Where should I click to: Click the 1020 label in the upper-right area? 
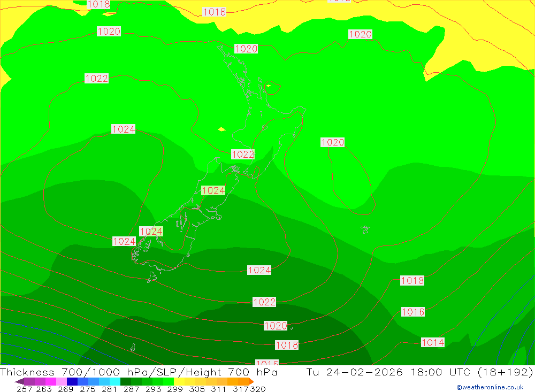[360, 34]
